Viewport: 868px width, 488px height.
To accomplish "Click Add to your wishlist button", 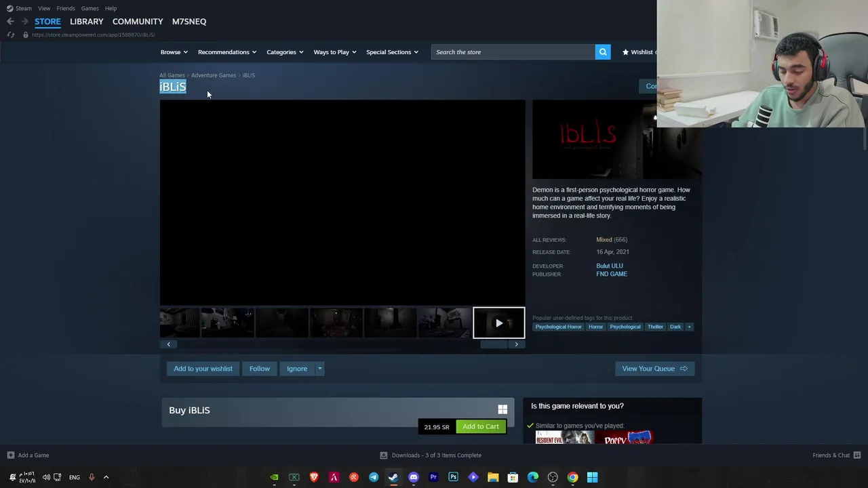I will click(x=203, y=369).
